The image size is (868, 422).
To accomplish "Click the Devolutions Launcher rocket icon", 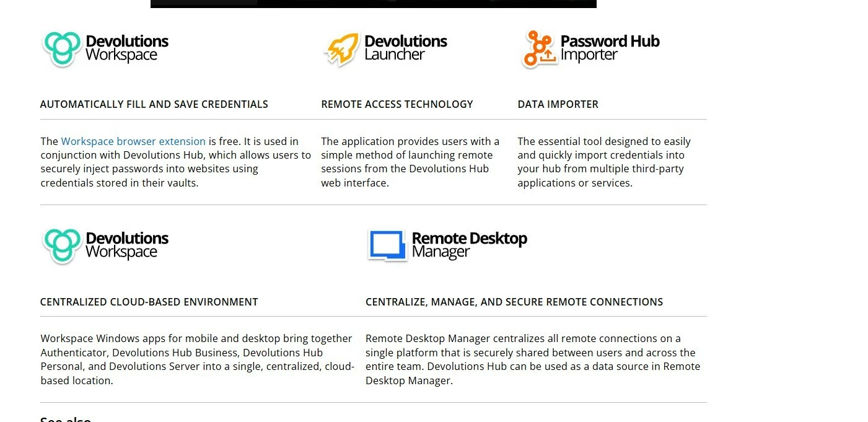I will [341, 50].
